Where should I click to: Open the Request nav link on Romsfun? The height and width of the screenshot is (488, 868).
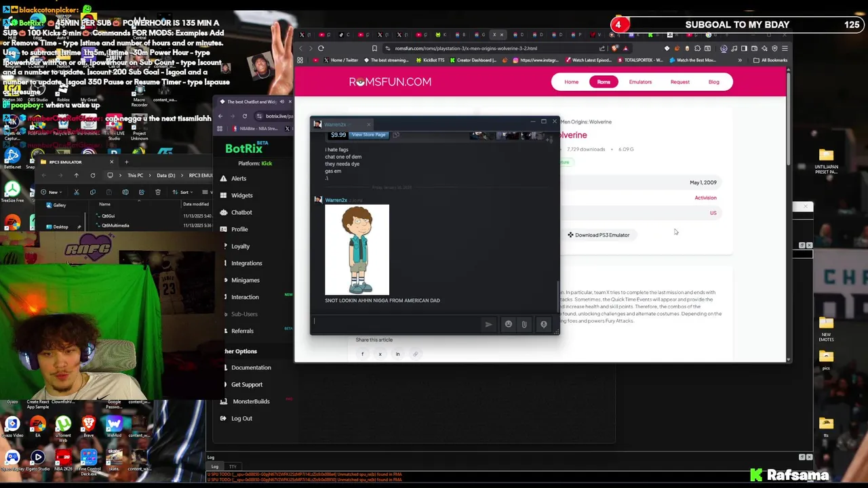click(679, 82)
